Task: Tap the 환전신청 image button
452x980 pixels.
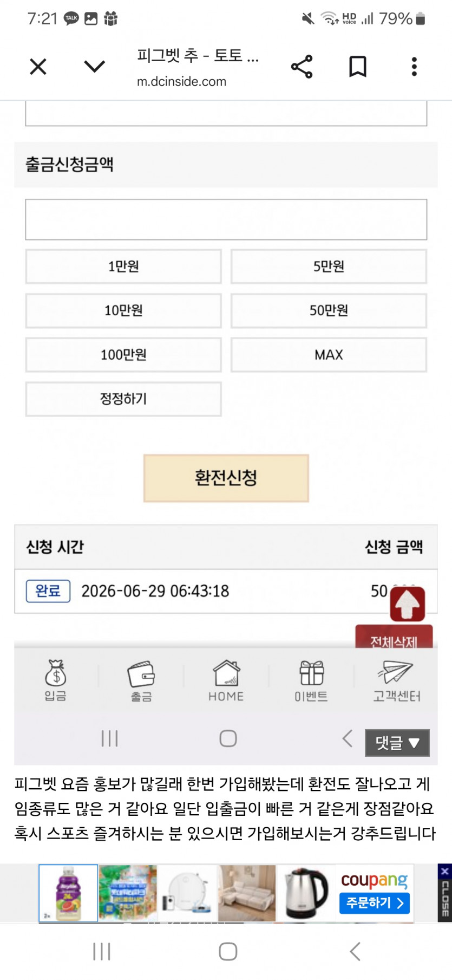Action: click(x=226, y=478)
